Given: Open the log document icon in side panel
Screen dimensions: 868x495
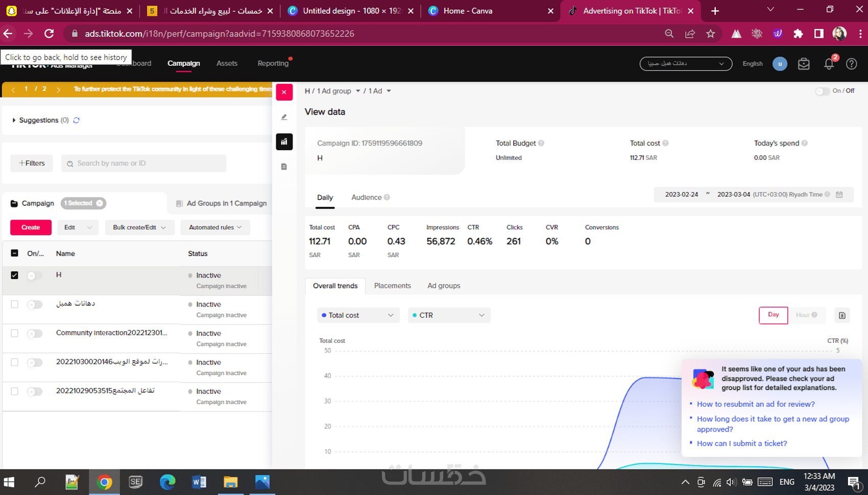Looking at the screenshot, I should (x=284, y=167).
